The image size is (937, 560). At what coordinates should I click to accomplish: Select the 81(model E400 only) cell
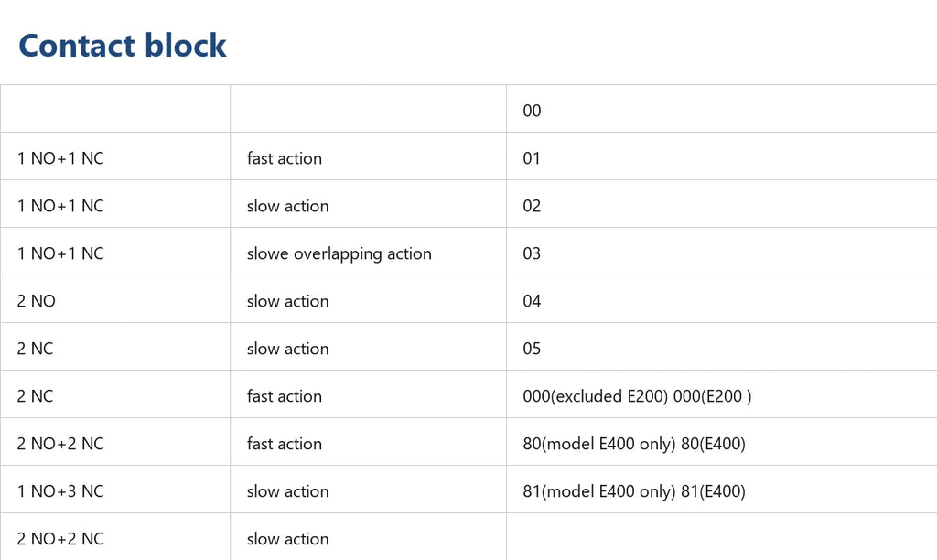pos(721,490)
